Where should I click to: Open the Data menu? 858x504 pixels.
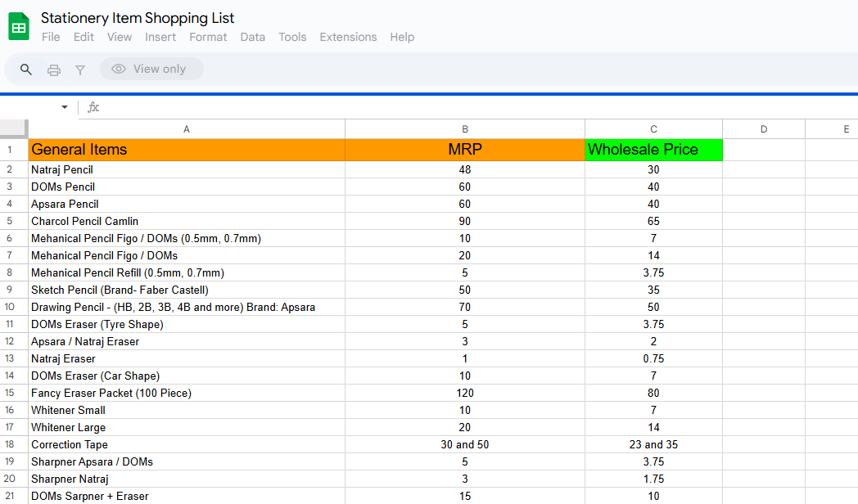coord(252,37)
